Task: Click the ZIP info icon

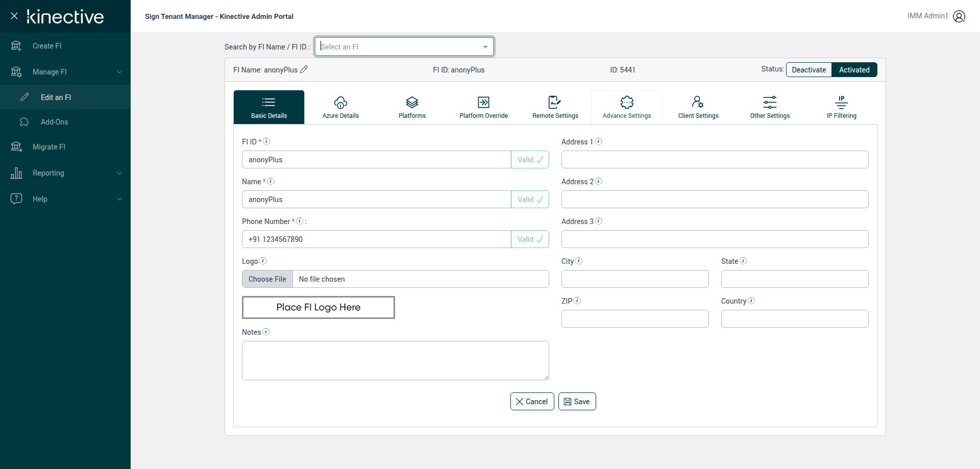Action: [577, 301]
